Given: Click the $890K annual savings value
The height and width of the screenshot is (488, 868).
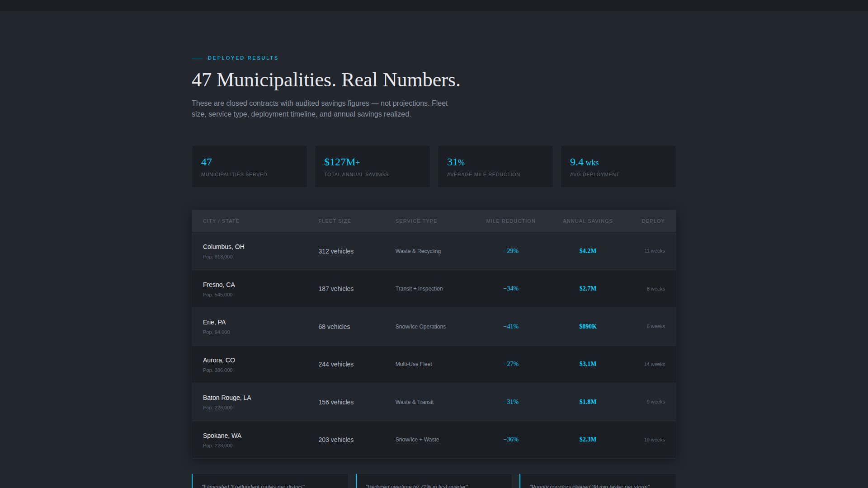Looking at the screenshot, I should click(588, 326).
